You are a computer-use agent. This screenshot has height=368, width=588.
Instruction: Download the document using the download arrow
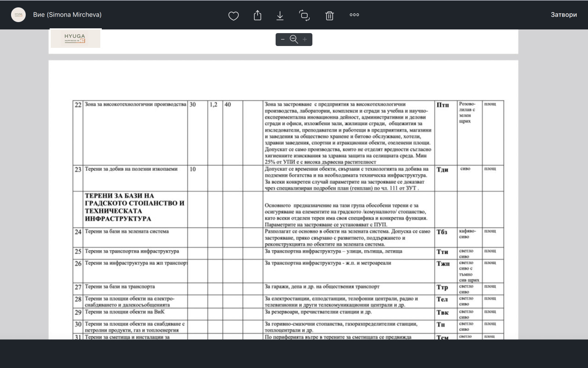[x=280, y=15]
